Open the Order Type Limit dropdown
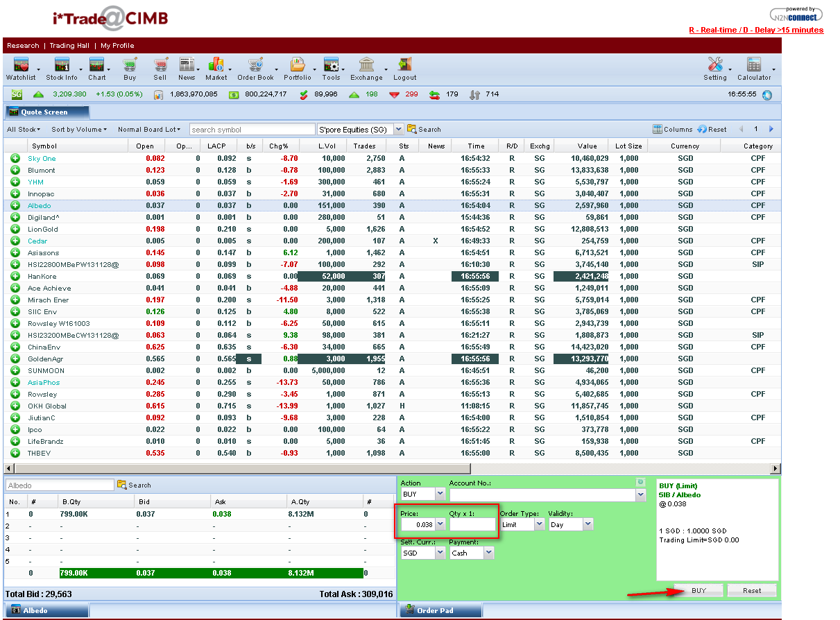The width and height of the screenshot is (840, 620). pos(540,525)
